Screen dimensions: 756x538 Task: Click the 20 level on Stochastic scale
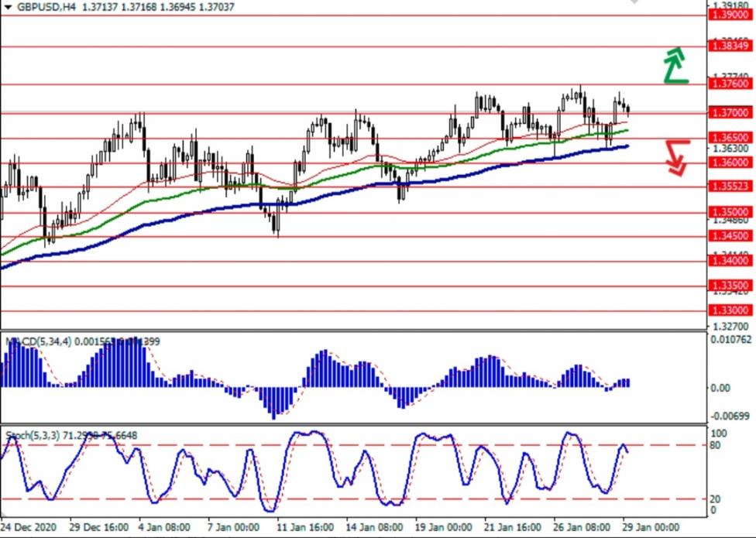tap(716, 499)
